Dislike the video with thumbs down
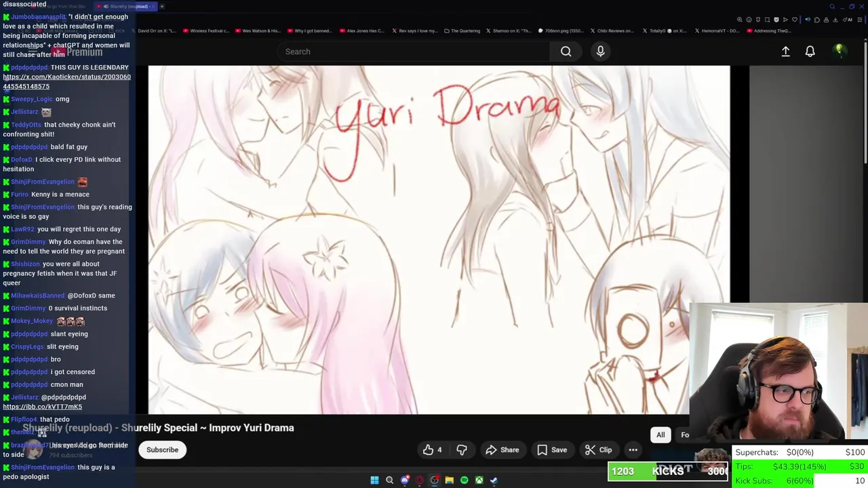The height and width of the screenshot is (488, 868). tap(462, 450)
